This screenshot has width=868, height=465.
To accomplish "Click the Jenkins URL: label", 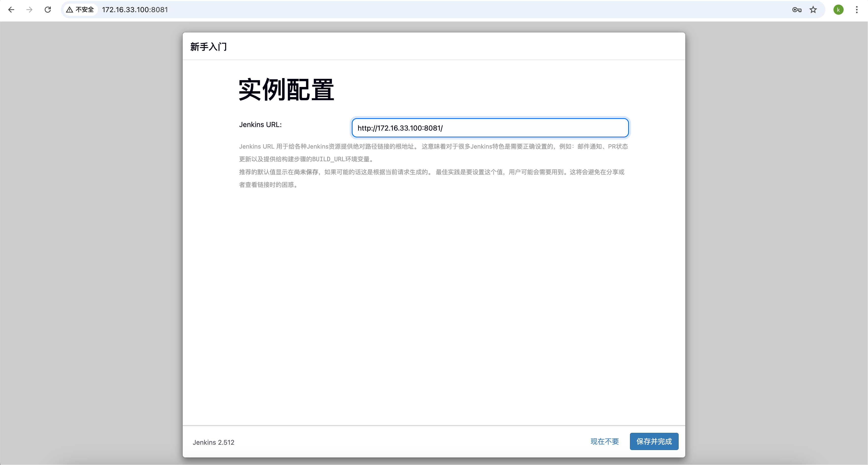I will click(x=260, y=124).
